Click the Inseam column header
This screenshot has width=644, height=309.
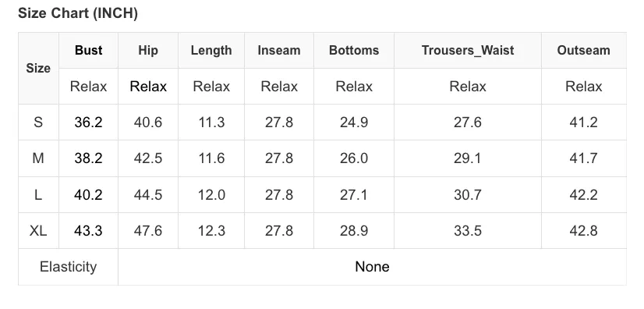(279, 51)
